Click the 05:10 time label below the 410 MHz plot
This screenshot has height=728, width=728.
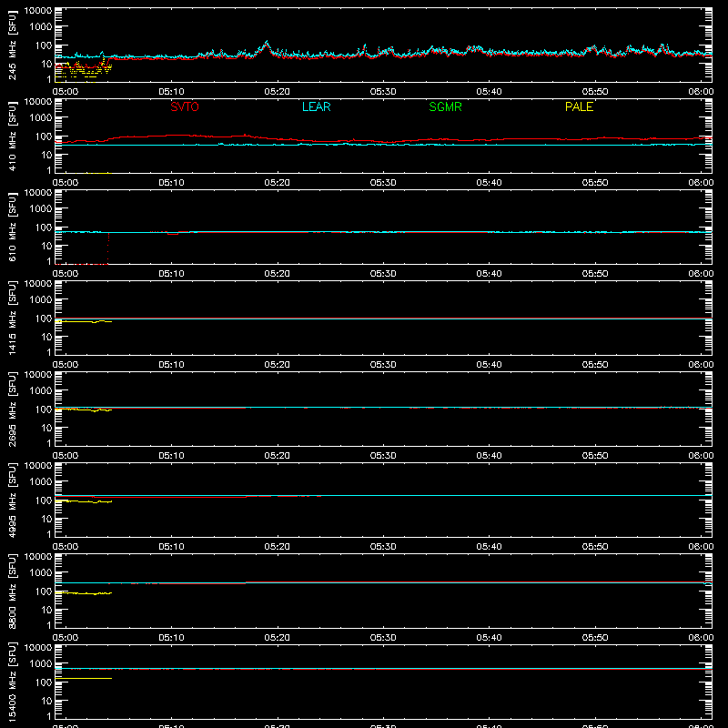171,183
